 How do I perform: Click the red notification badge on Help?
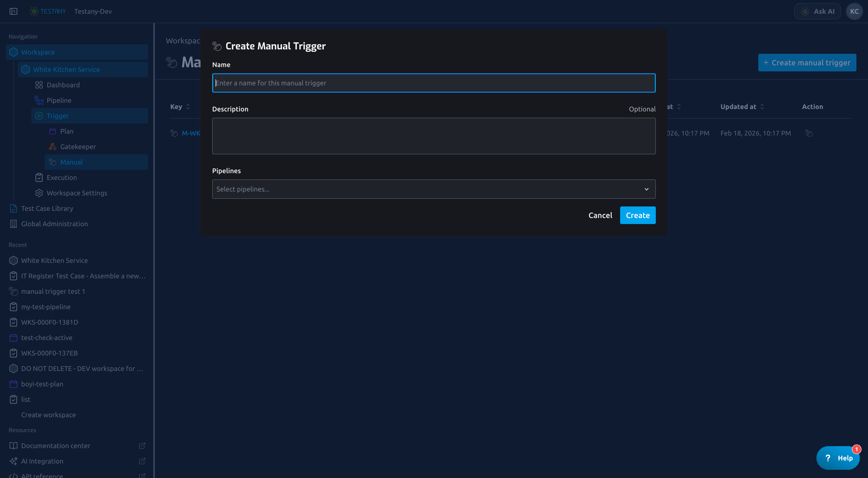pyautogui.click(x=856, y=449)
